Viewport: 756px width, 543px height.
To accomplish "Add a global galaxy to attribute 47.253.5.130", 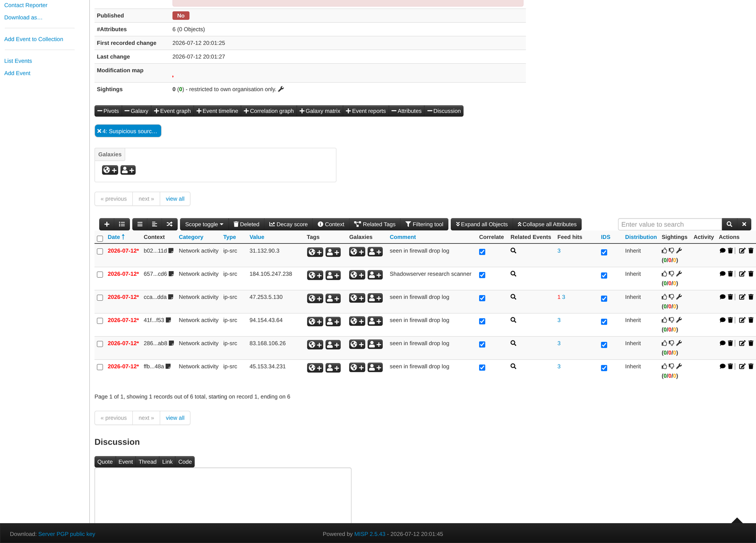I will point(357,298).
